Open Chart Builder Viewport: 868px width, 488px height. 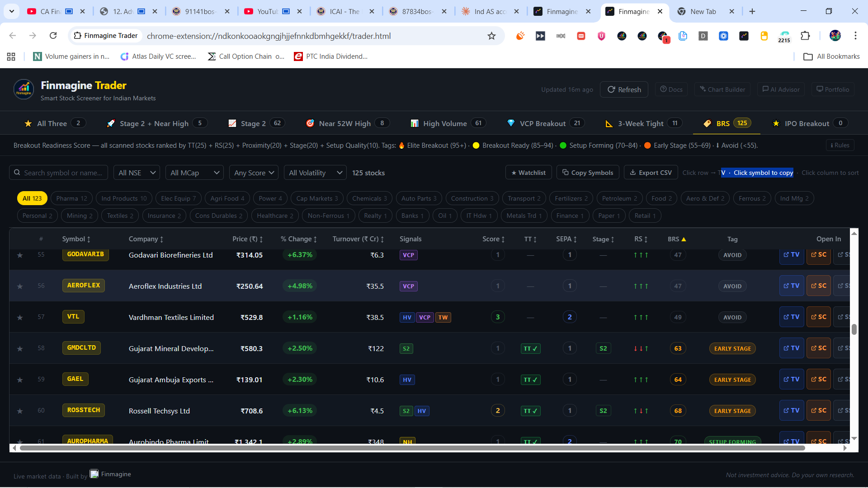pyautogui.click(x=722, y=89)
